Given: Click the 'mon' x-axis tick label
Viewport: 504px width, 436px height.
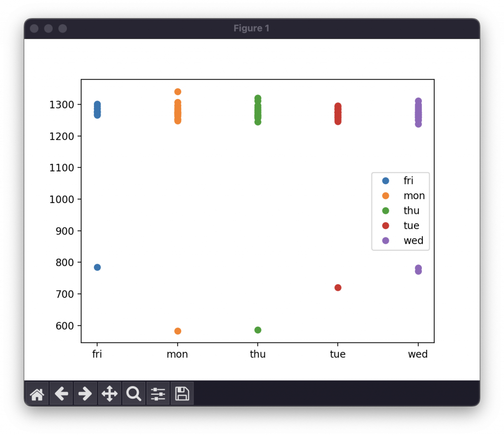Looking at the screenshot, I should tap(177, 354).
